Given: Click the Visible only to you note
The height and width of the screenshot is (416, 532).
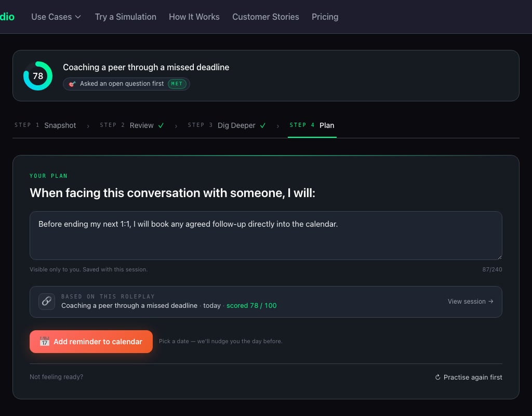Looking at the screenshot, I should [88, 269].
